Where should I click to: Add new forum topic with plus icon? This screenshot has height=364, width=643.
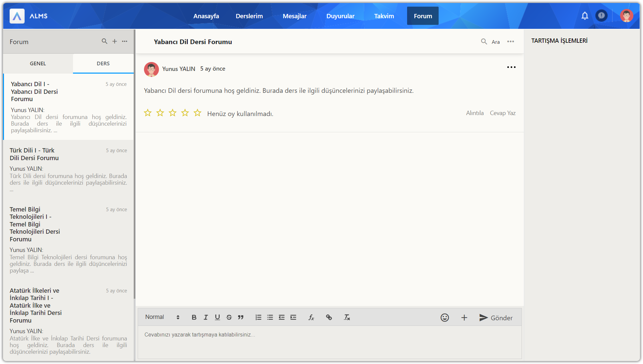tap(114, 41)
